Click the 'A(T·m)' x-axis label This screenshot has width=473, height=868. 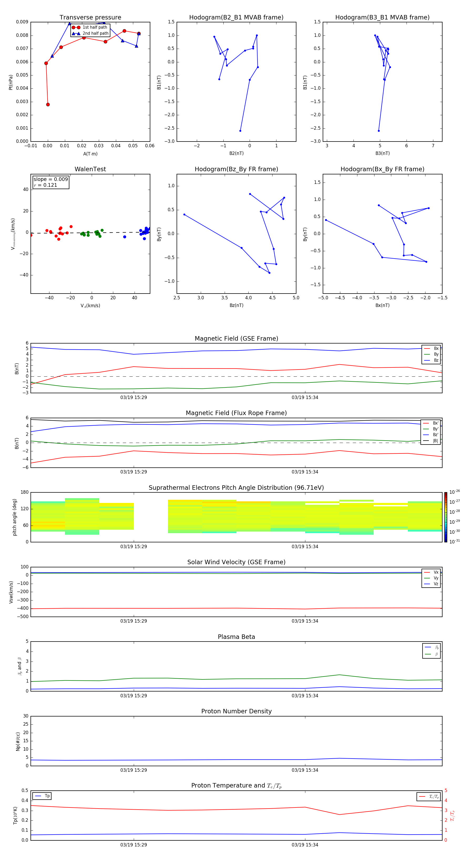90,154
